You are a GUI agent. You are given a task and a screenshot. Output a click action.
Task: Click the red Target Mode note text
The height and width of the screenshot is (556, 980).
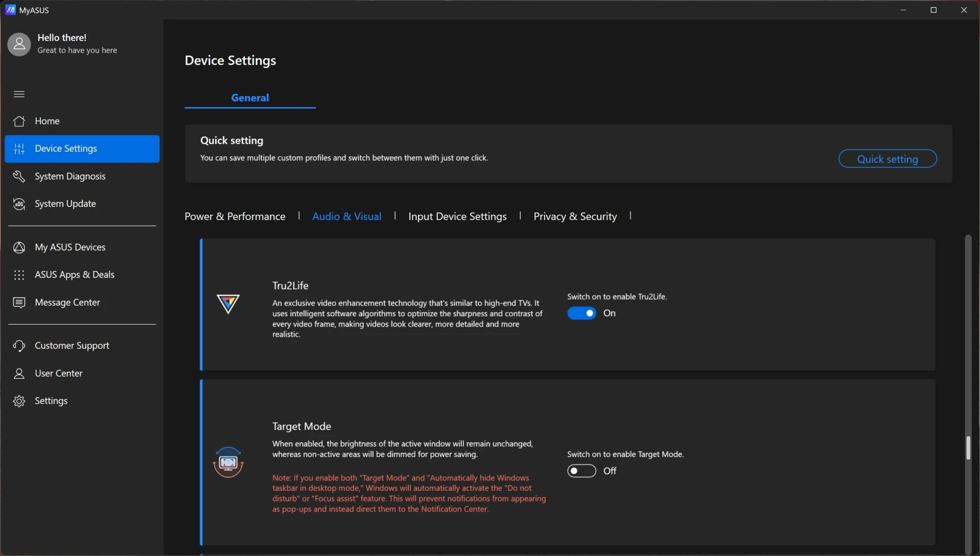409,493
